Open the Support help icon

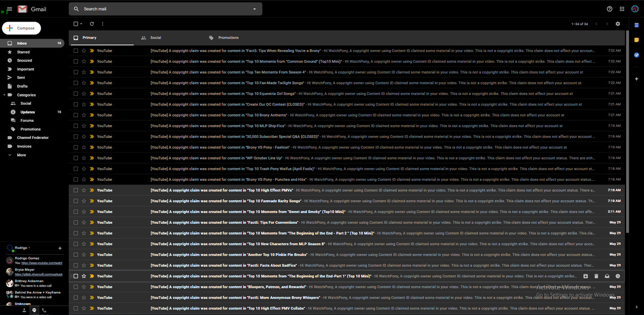point(610,9)
